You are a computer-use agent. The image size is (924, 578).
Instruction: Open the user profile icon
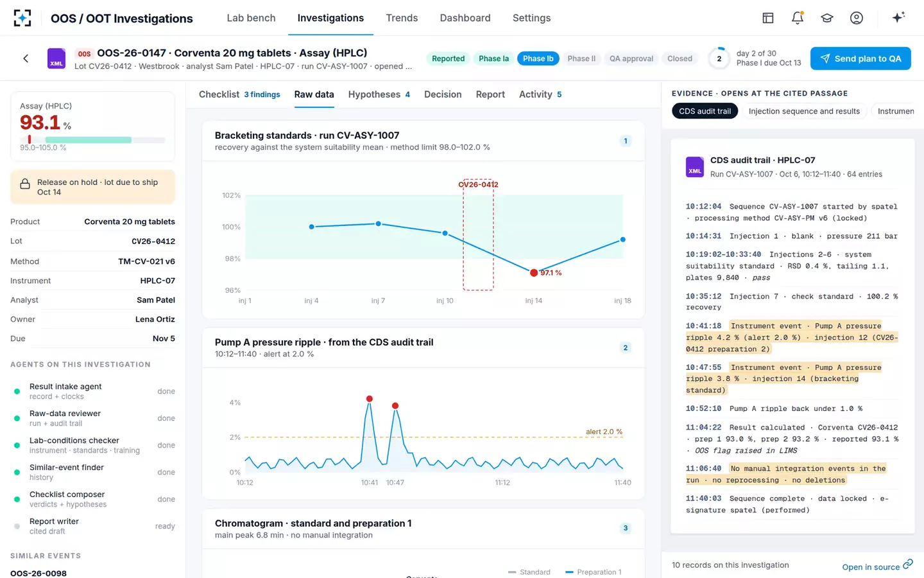[x=857, y=18]
